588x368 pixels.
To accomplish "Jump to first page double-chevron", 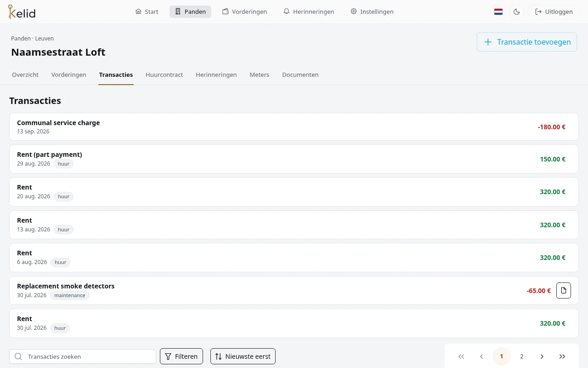I will pyautogui.click(x=461, y=356).
